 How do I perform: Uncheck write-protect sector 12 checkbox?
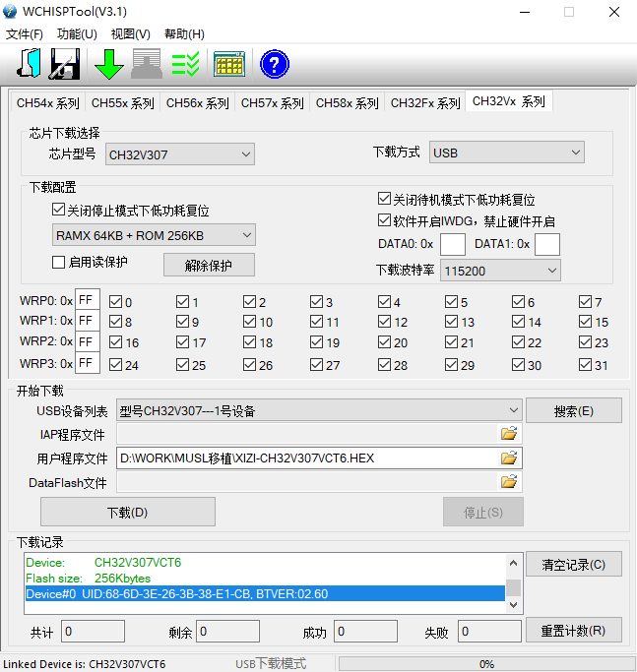[384, 322]
